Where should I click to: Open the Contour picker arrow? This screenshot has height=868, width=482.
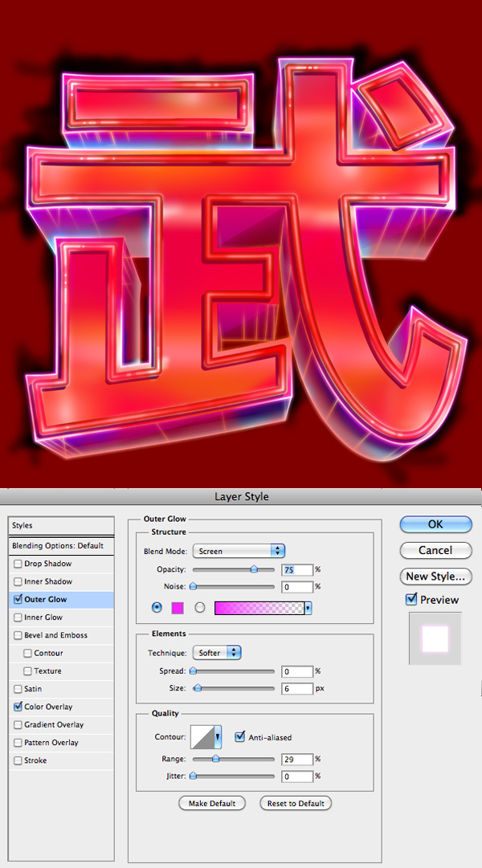(218, 737)
